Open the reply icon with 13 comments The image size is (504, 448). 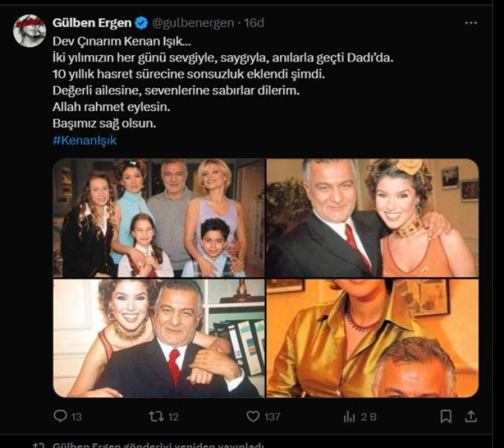point(60,416)
